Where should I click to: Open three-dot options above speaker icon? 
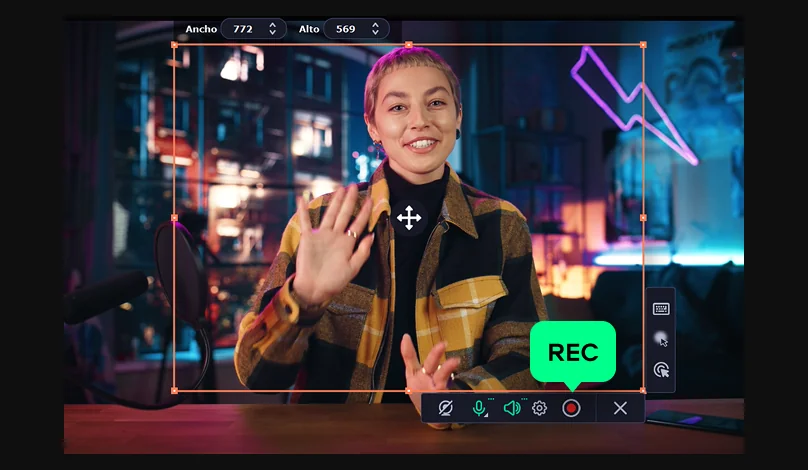tap(525, 399)
